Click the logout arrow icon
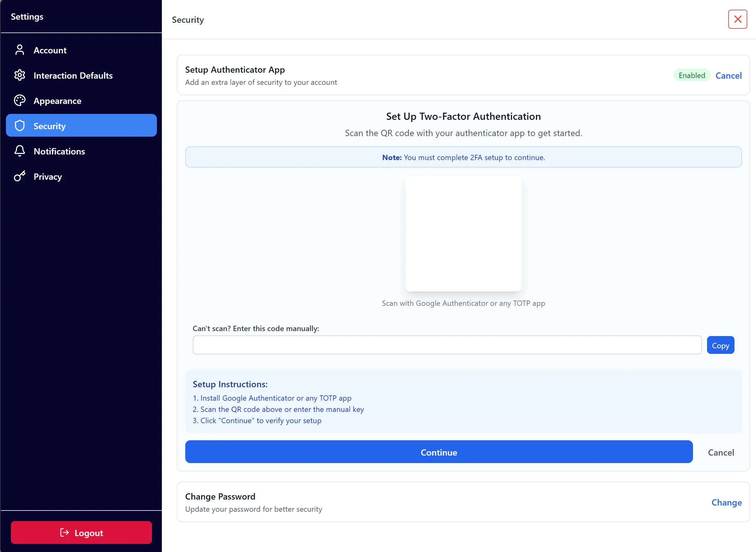 click(x=65, y=533)
